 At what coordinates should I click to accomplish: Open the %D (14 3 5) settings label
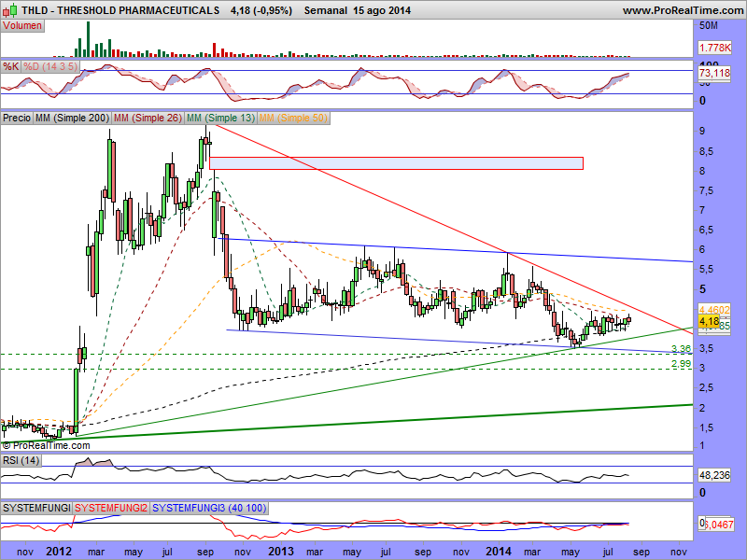pos(50,66)
